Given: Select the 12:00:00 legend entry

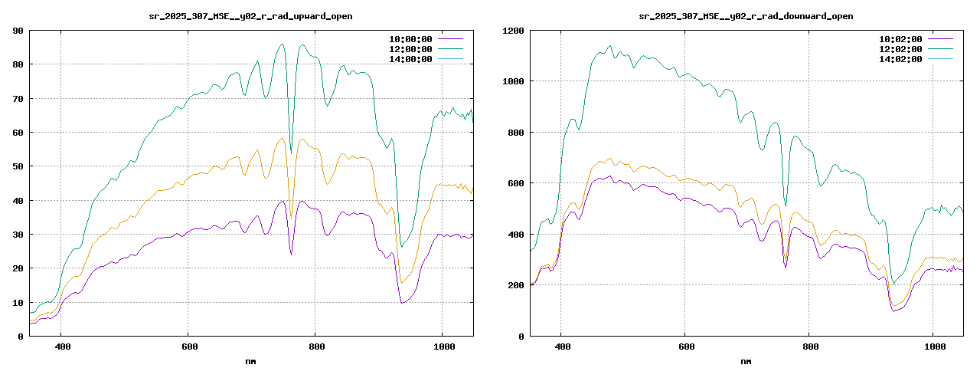Looking at the screenshot, I should 410,49.
